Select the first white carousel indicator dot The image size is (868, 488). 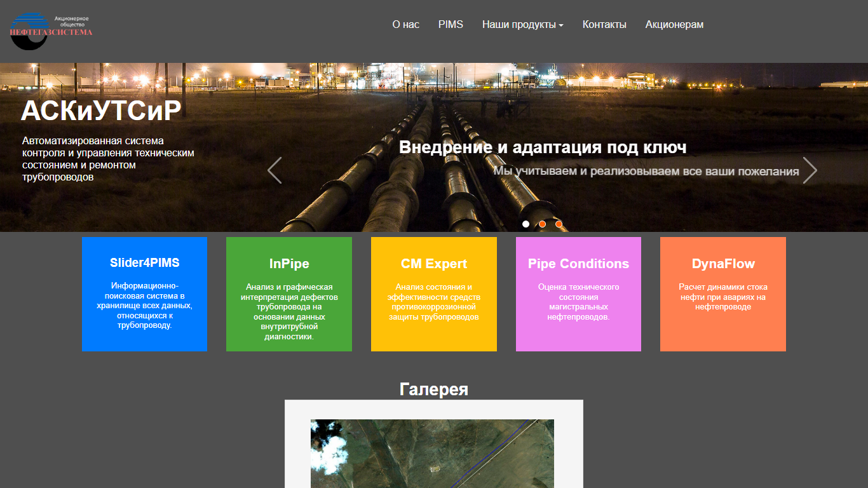coord(526,224)
